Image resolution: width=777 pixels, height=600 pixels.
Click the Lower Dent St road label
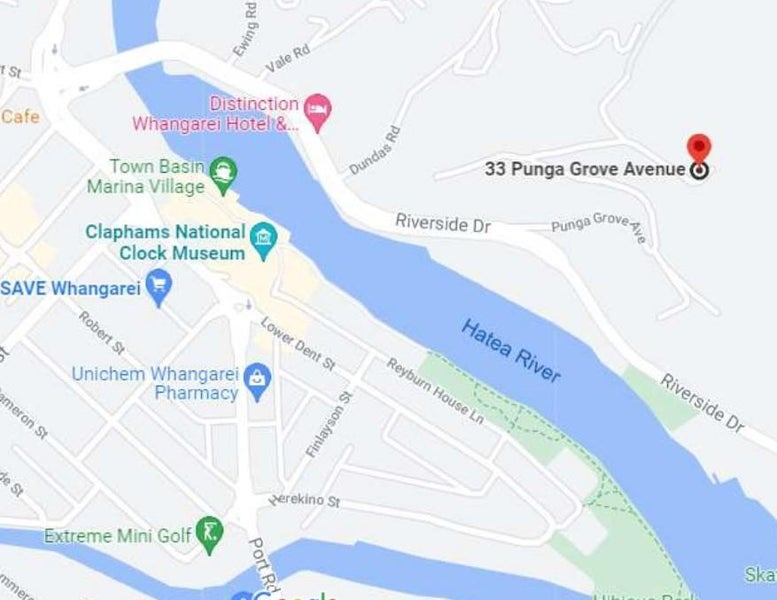298,344
